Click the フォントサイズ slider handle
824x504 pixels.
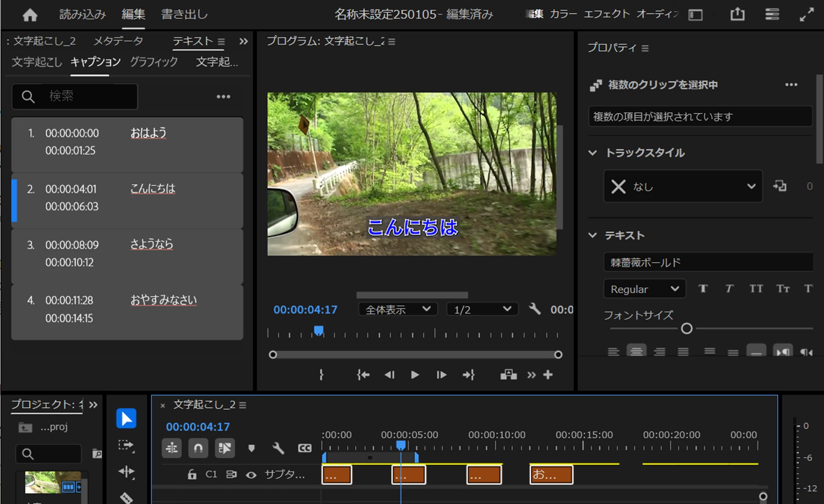tap(686, 328)
